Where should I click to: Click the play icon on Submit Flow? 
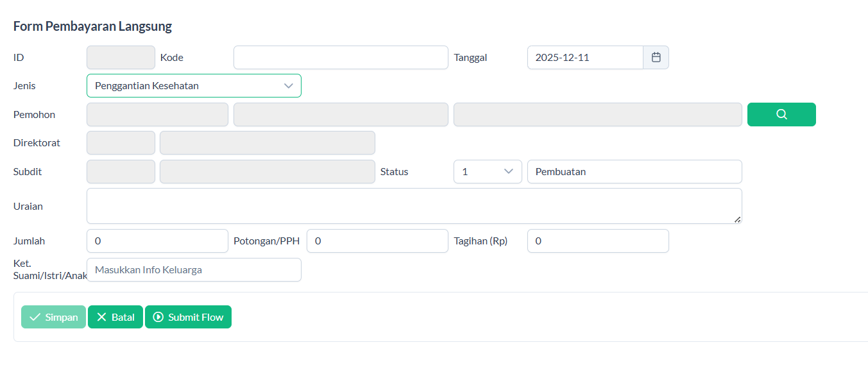click(158, 317)
